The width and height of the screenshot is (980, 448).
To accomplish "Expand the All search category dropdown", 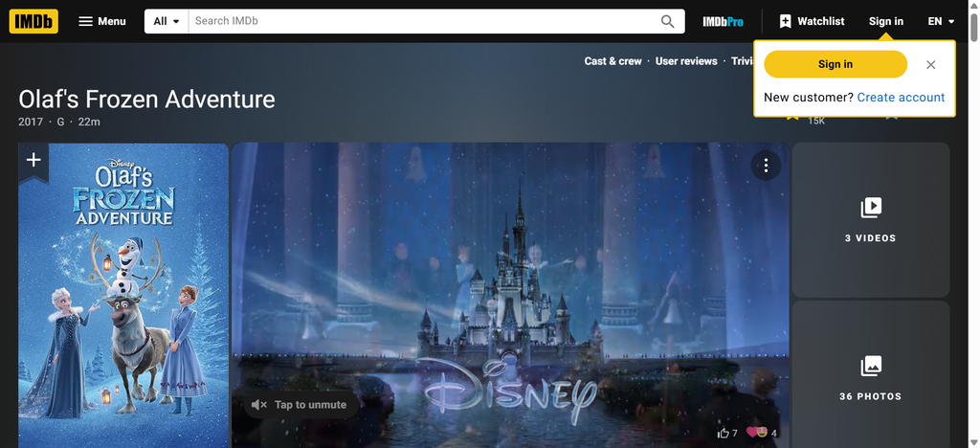I will 167,21.
